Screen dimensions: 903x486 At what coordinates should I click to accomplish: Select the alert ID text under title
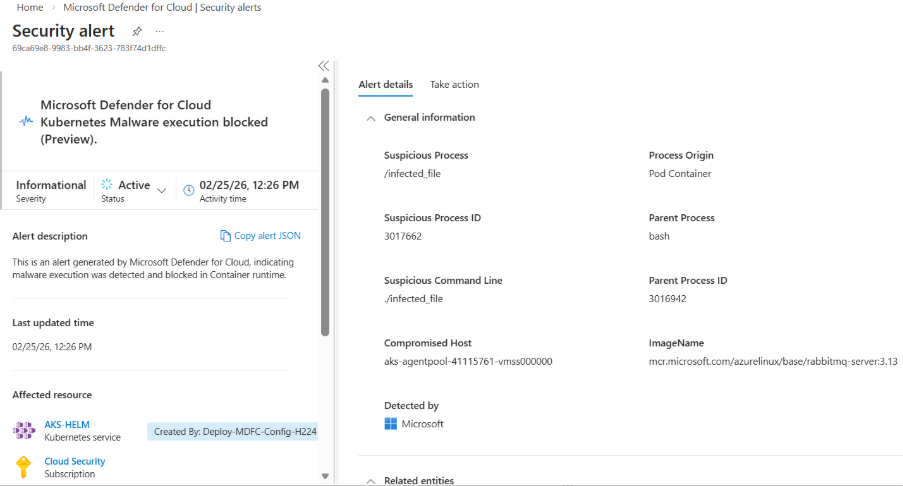tap(89, 48)
